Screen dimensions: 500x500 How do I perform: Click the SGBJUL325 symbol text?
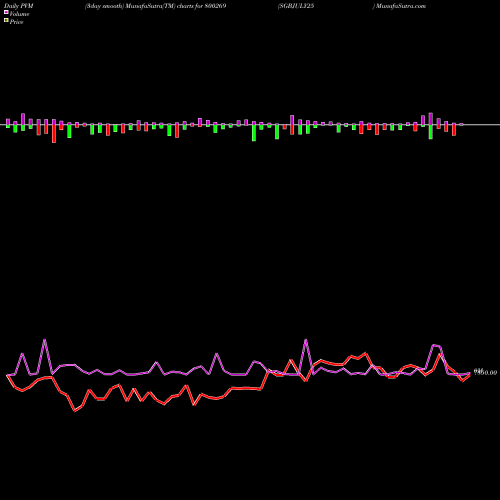(296, 6)
